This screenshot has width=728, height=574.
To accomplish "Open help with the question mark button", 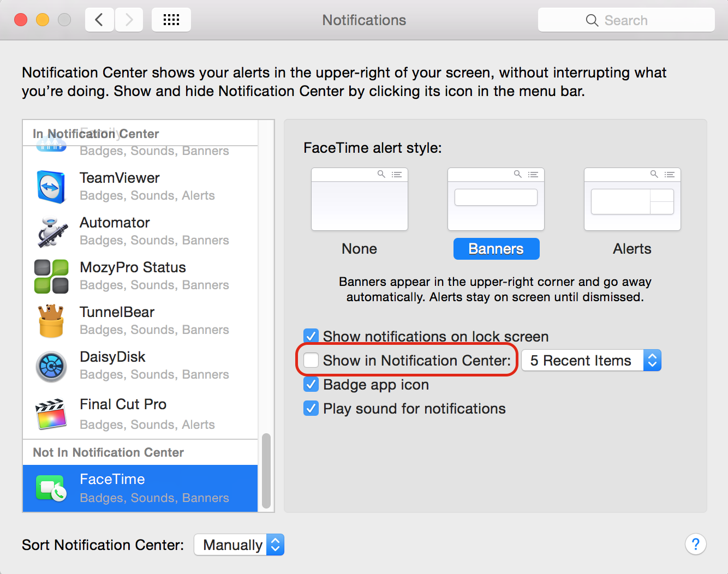I will tap(696, 544).
